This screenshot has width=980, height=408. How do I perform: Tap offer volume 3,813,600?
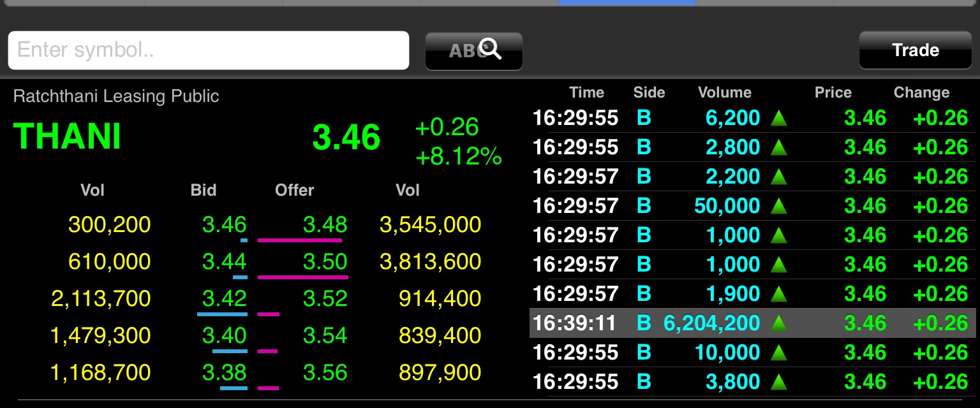(x=430, y=261)
